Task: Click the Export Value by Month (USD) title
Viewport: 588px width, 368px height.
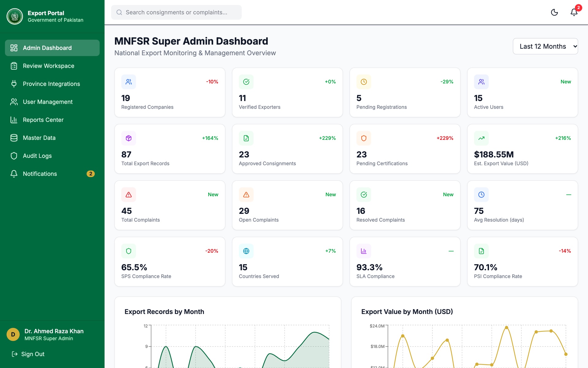Action: (407, 312)
